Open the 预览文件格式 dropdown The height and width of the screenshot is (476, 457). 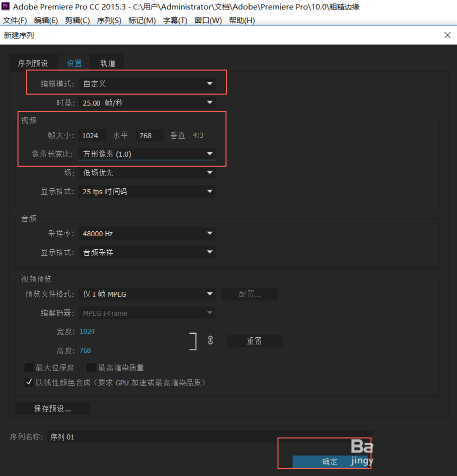tap(147, 294)
